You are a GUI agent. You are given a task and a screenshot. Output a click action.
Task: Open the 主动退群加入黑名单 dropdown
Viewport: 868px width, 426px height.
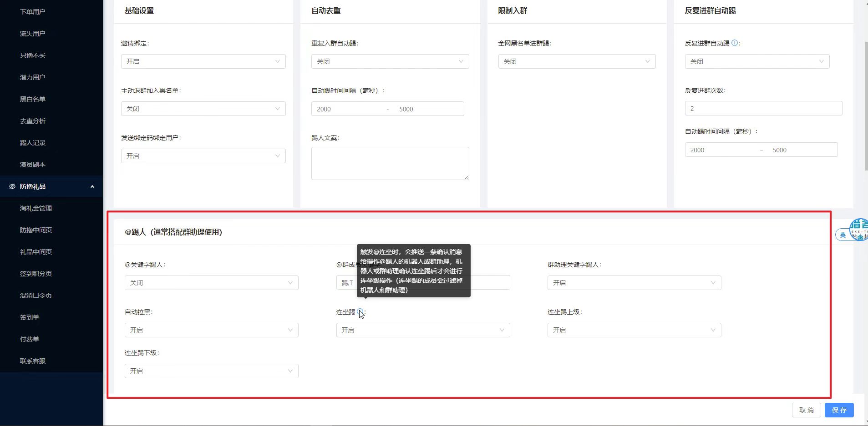point(203,109)
